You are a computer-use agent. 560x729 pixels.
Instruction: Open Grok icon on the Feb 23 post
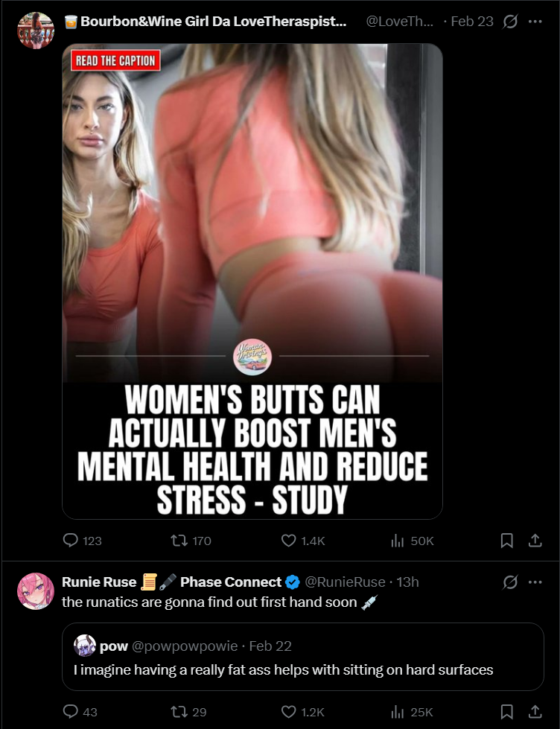[510, 22]
